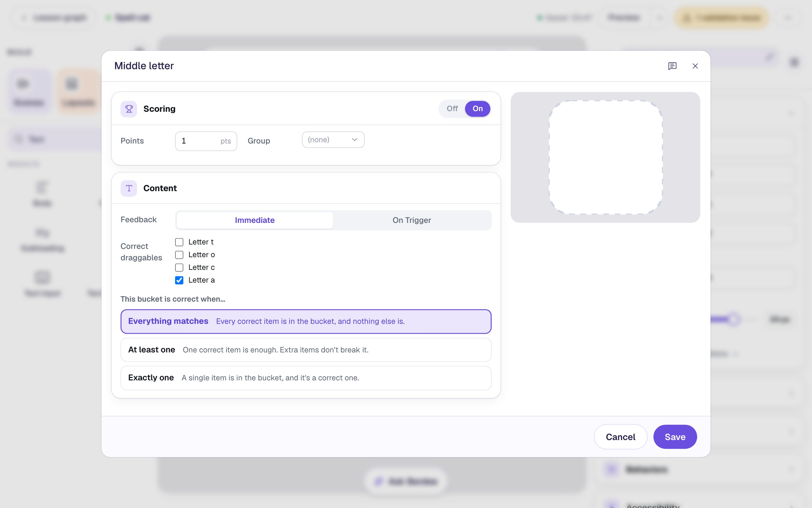The height and width of the screenshot is (508, 812).
Task: Focus the Points input field
Action: [206, 141]
